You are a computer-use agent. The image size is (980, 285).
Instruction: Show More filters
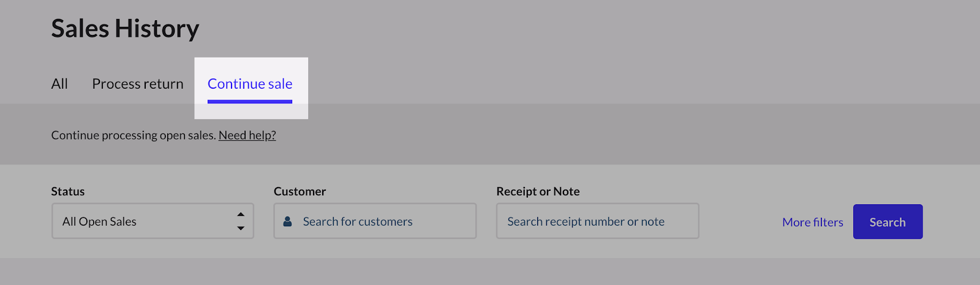[x=812, y=222]
